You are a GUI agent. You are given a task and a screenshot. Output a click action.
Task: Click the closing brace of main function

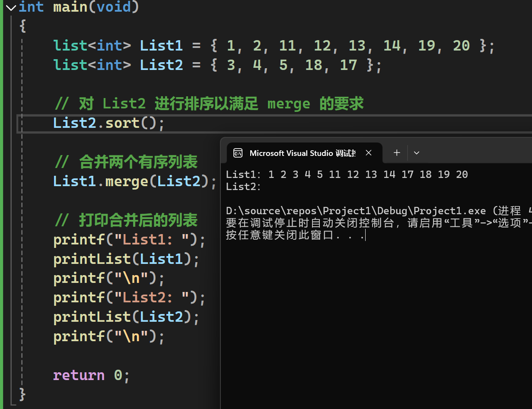(x=22, y=394)
